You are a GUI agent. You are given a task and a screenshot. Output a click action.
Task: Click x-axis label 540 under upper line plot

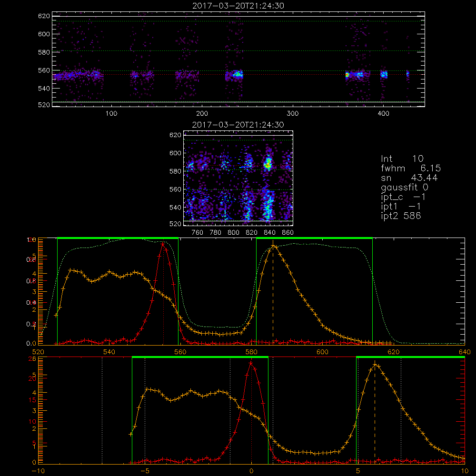point(109,352)
